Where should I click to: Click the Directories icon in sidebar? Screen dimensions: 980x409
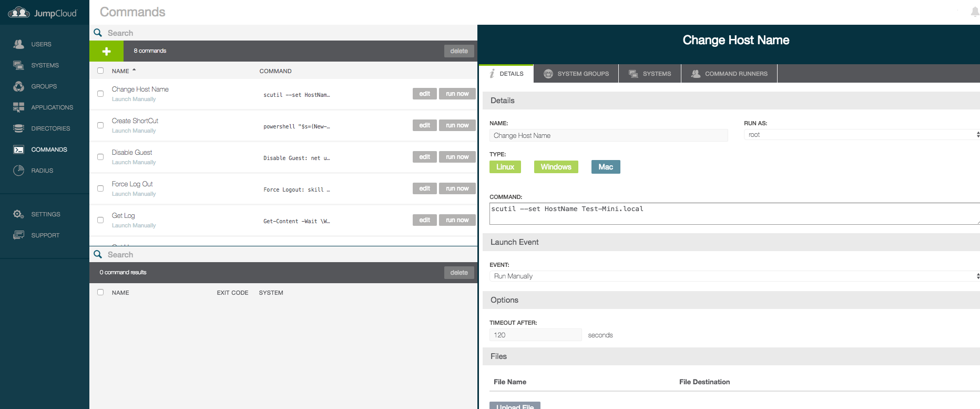[19, 128]
